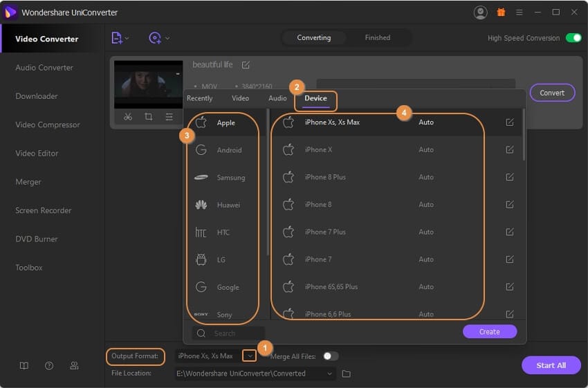This screenshot has width=588, height=388.
Task: Choose the iPhone 6S,6S Plus preset
Action: 396,286
